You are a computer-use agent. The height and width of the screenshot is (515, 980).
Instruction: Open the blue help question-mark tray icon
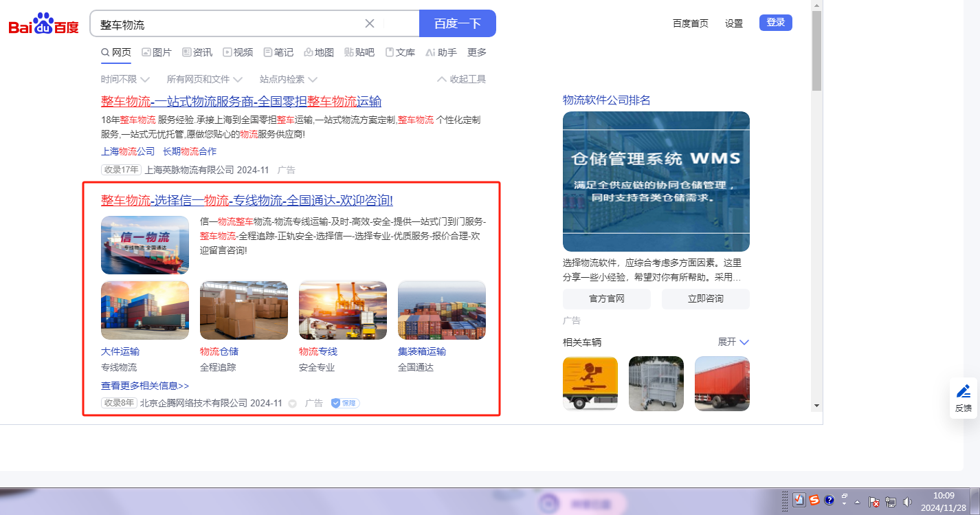(829, 501)
